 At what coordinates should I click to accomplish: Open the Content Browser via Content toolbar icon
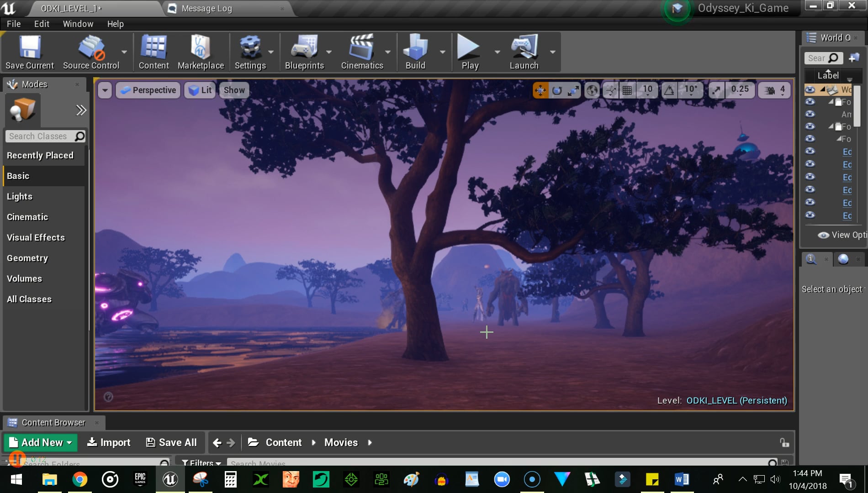(x=153, y=52)
